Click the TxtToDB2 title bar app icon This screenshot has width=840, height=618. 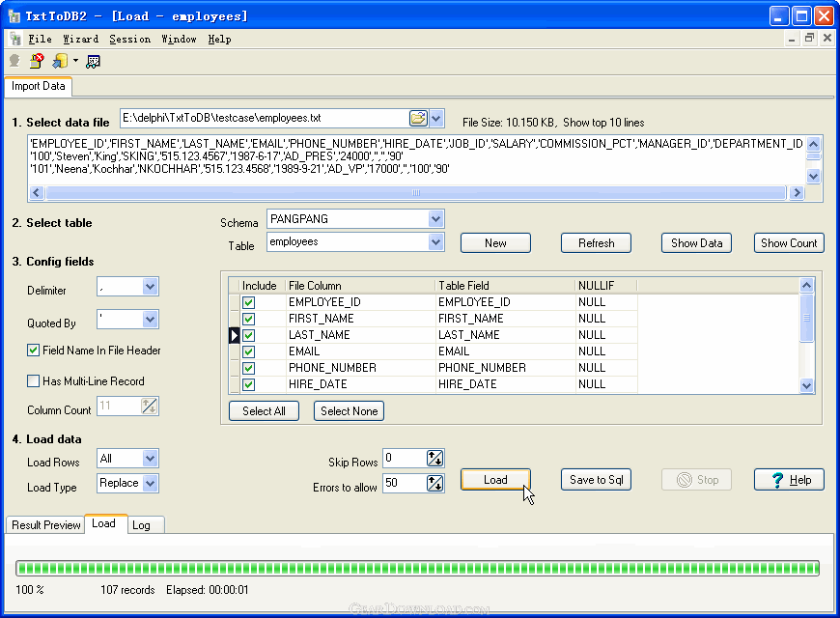coord(14,16)
